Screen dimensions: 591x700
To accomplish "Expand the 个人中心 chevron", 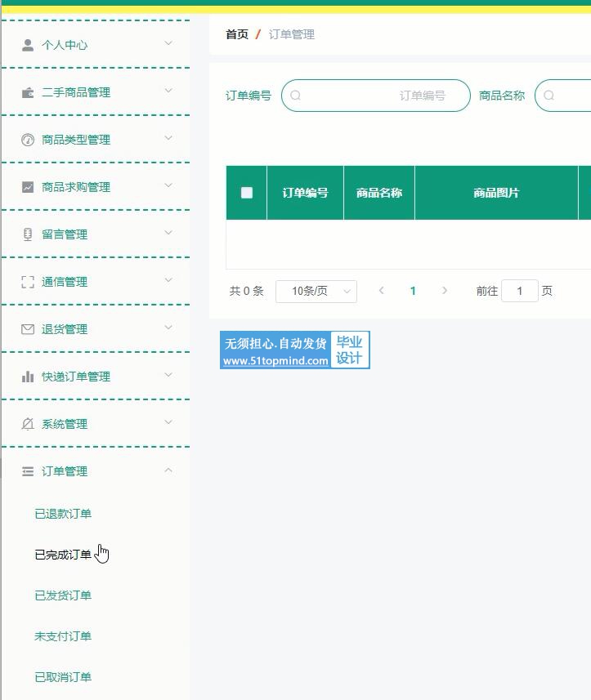I will pyautogui.click(x=168, y=43).
